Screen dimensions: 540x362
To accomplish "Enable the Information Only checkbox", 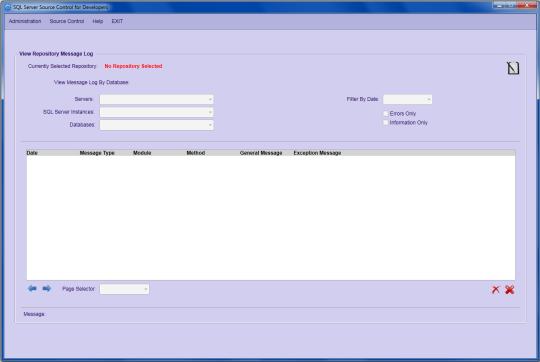I will (x=385, y=122).
